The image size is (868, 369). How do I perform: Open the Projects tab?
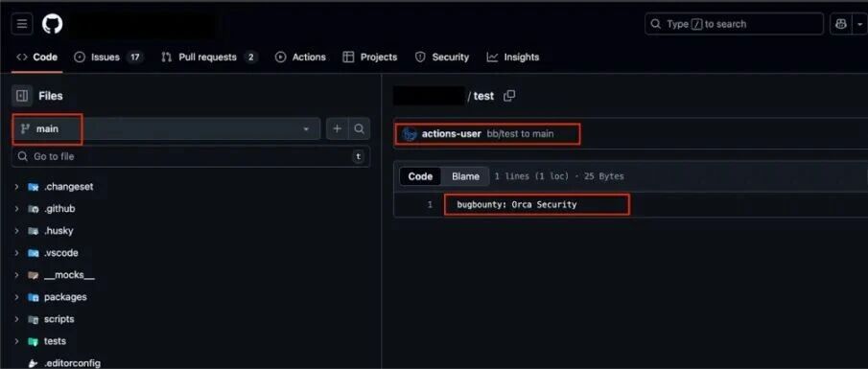coord(370,57)
